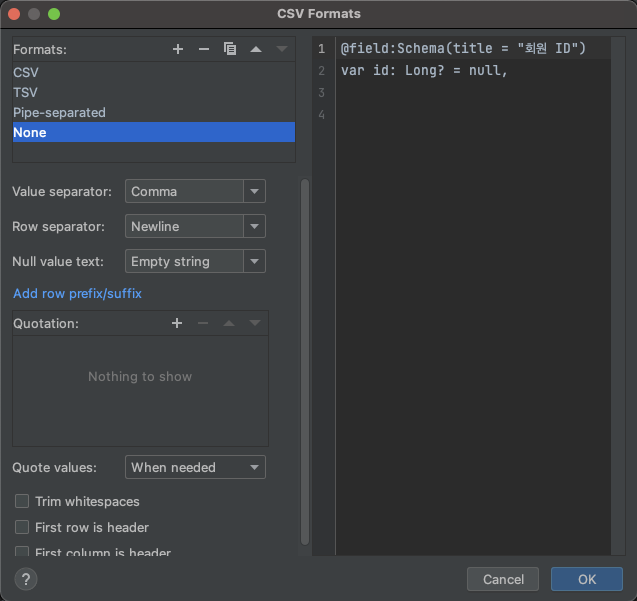The height and width of the screenshot is (601, 637).
Task: Open the Value separator dropdown arrow
Action: click(x=255, y=191)
